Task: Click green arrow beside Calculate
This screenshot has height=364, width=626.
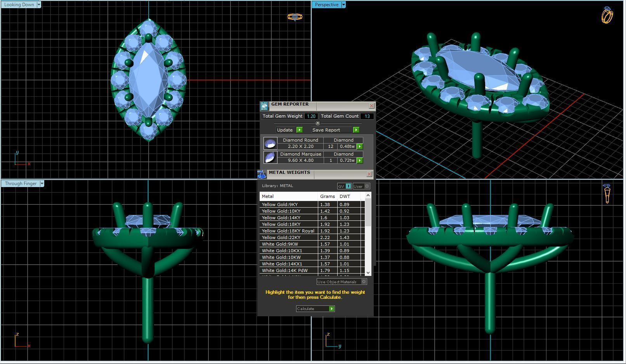Action: point(331,309)
